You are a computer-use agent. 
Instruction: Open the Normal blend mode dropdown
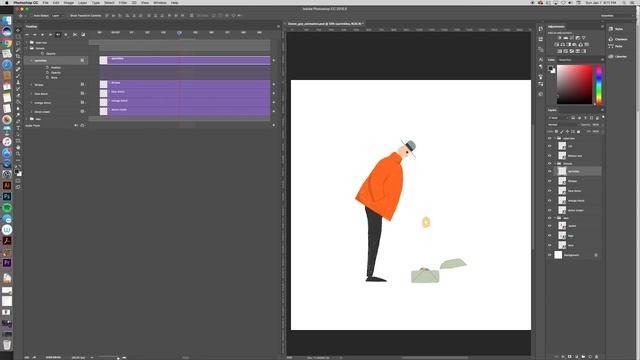click(x=563, y=124)
